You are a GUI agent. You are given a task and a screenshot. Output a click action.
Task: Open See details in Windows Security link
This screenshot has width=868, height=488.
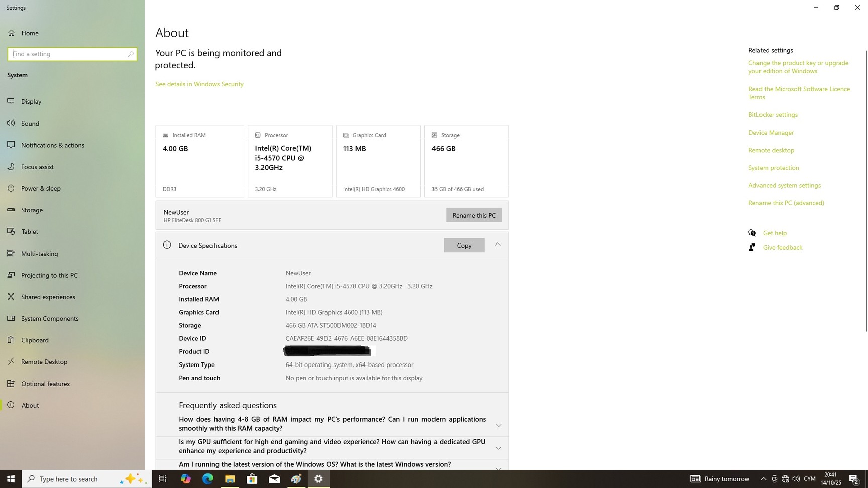pos(199,84)
